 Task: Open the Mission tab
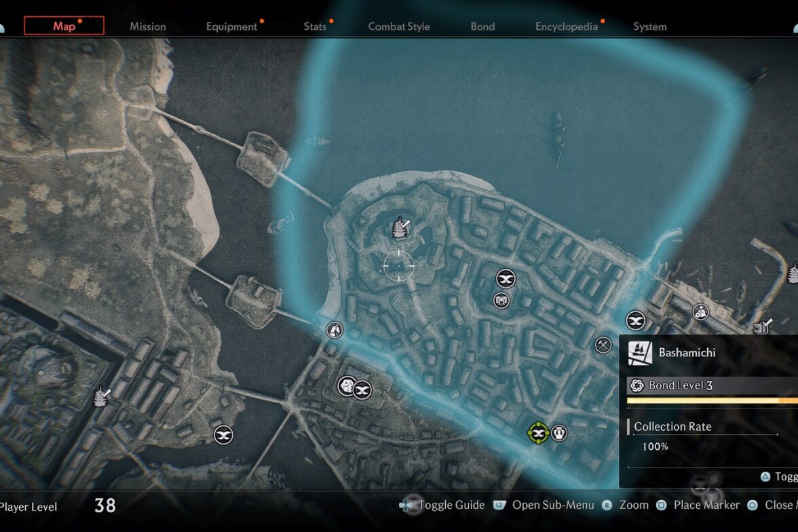(x=148, y=26)
